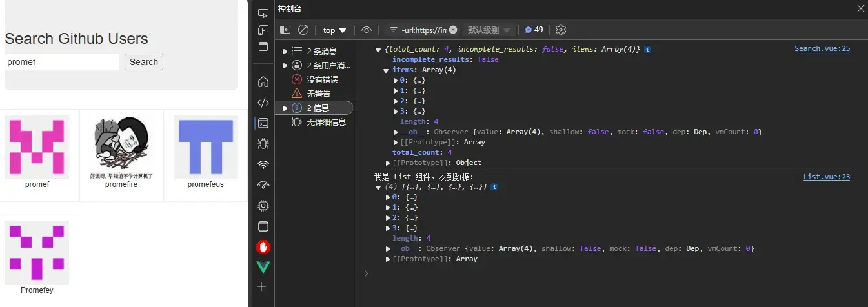
Task: Open the Welcome home icon in DevTools
Action: tap(263, 82)
